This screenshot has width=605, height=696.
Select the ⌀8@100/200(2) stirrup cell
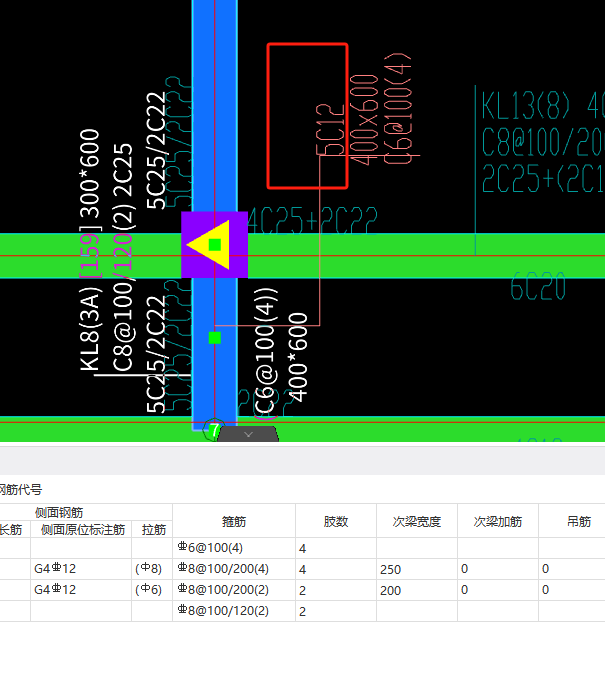(234, 590)
